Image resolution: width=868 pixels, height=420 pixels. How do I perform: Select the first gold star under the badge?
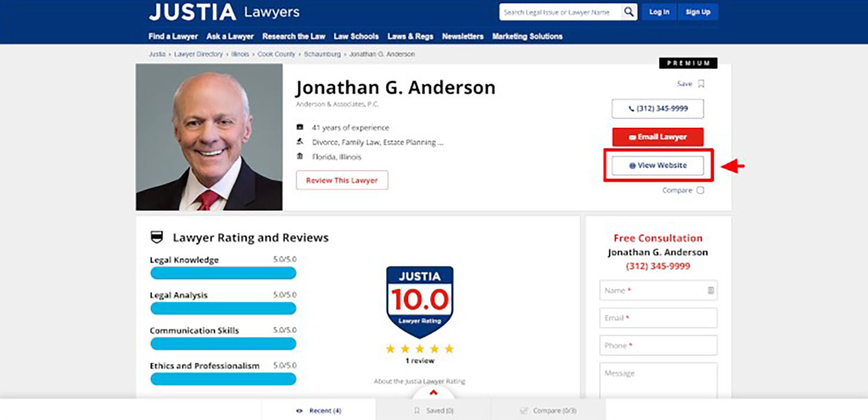[x=391, y=347]
